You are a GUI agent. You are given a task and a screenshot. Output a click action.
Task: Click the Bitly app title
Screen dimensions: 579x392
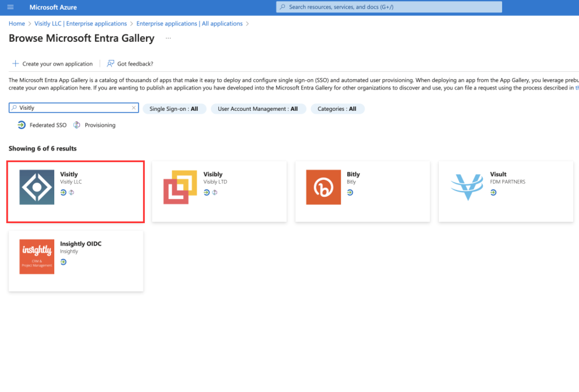click(353, 174)
